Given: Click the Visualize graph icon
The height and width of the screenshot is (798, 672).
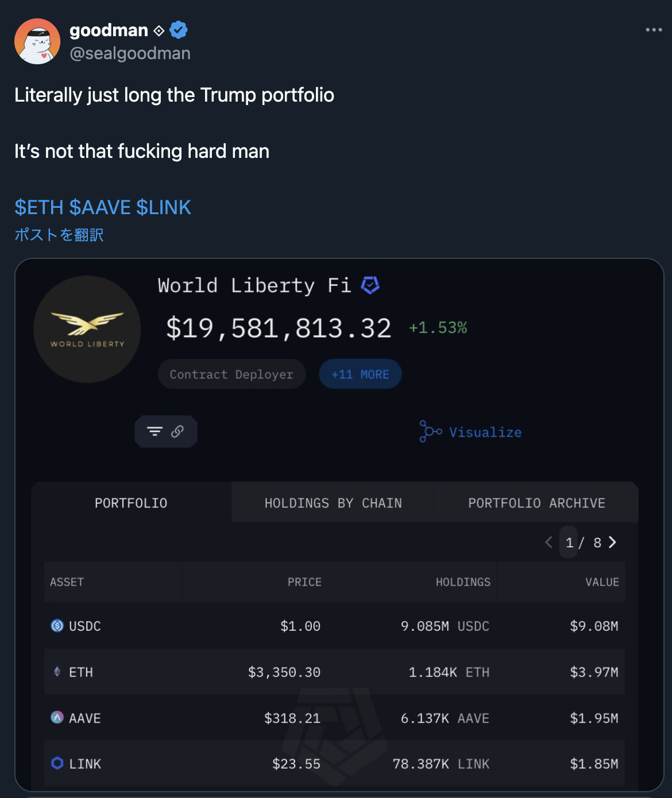Looking at the screenshot, I should tap(430, 432).
